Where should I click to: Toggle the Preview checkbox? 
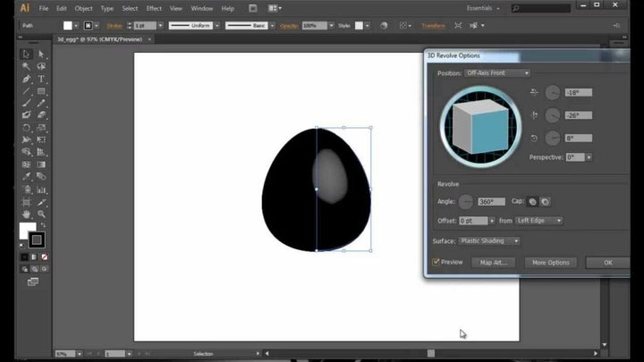pyautogui.click(x=436, y=262)
